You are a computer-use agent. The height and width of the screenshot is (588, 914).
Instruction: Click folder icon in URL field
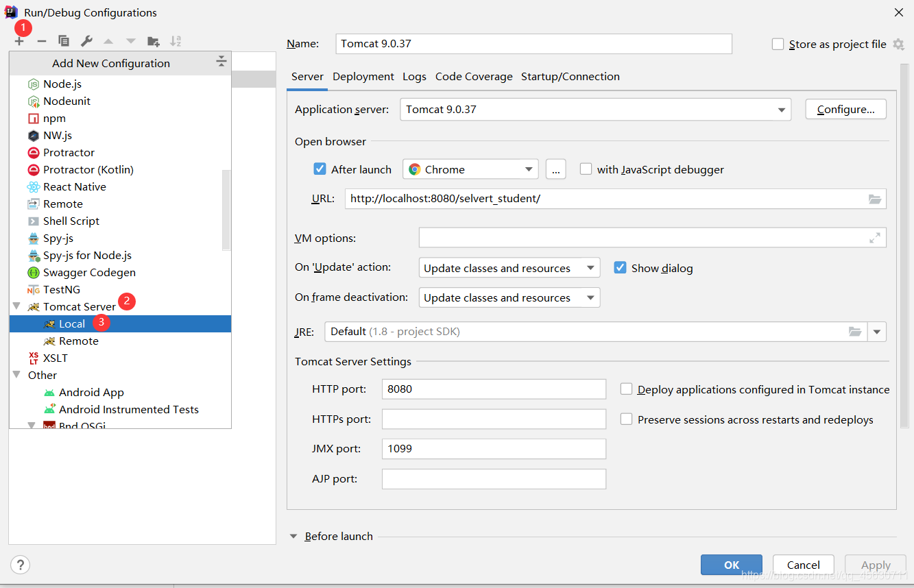click(x=875, y=199)
